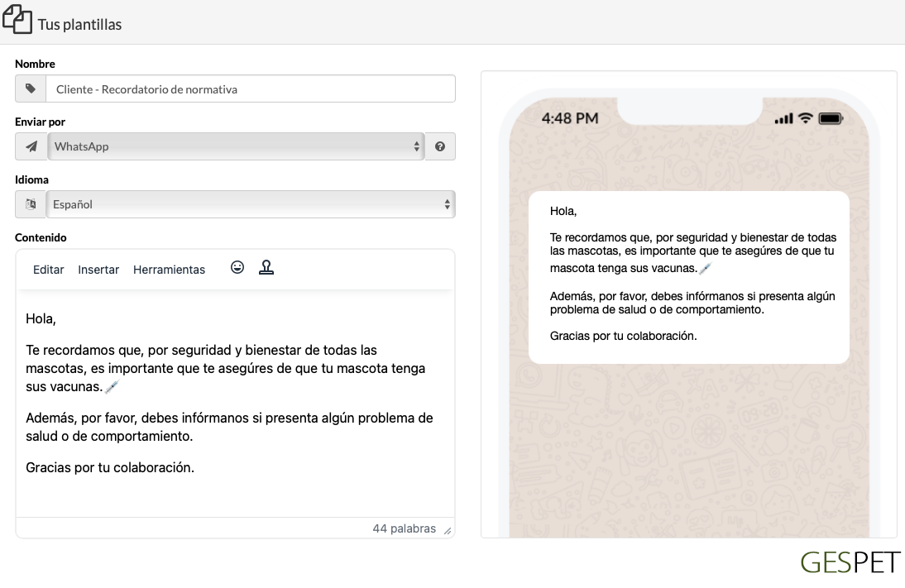
Task: Click the 44 palabras word count label
Action: (405, 528)
